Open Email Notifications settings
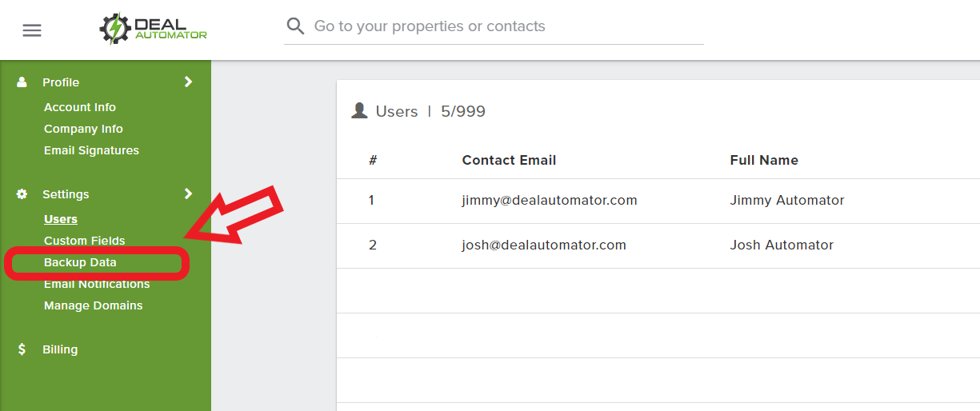Screen dimensions: 980x411 pos(97,284)
